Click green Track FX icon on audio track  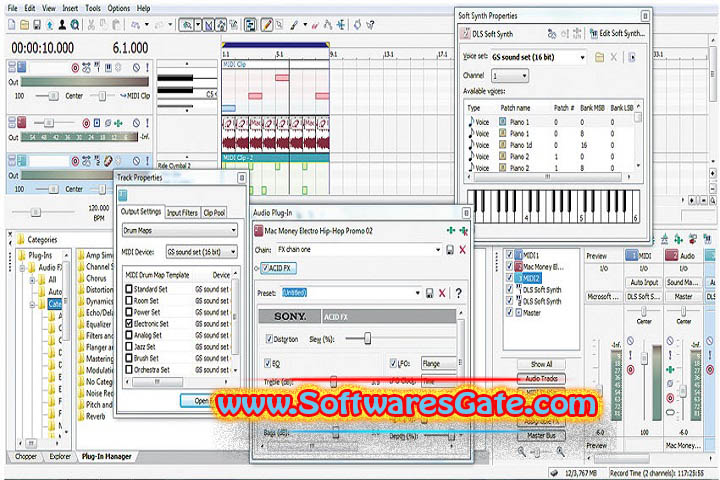point(118,123)
